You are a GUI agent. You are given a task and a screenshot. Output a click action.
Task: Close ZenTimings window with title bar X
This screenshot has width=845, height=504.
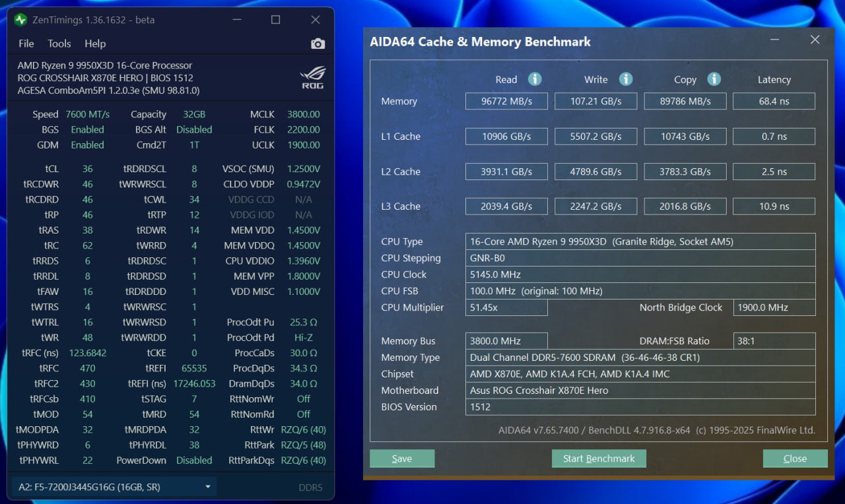(x=316, y=20)
